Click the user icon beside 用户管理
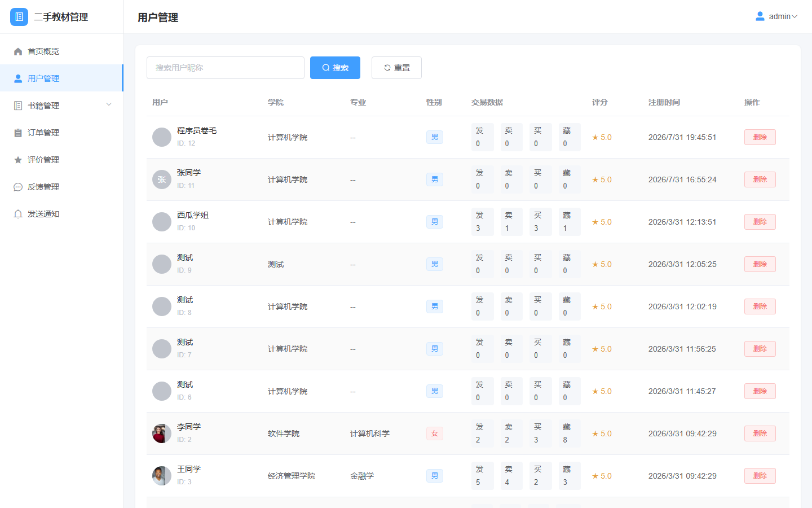Image resolution: width=812 pixels, height=508 pixels. coord(18,78)
